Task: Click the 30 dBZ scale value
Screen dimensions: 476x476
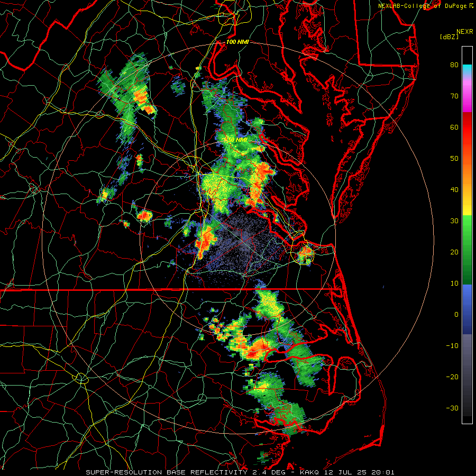Action: 454,221
